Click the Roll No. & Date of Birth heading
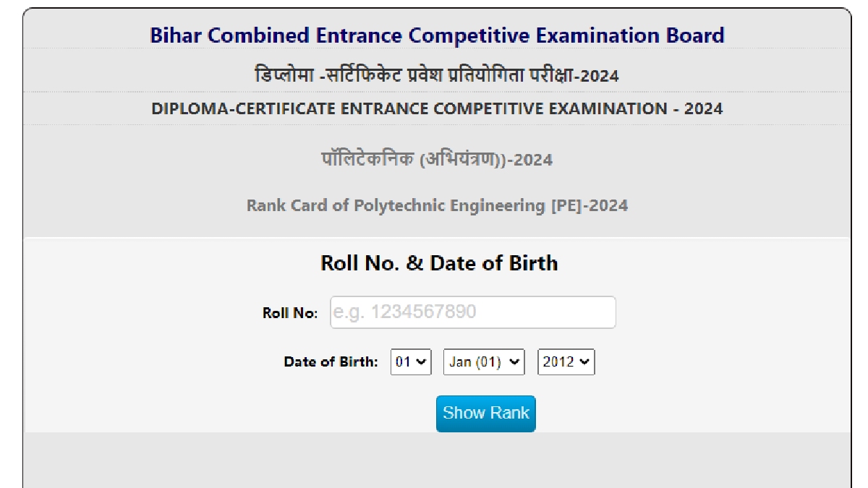 coord(439,262)
